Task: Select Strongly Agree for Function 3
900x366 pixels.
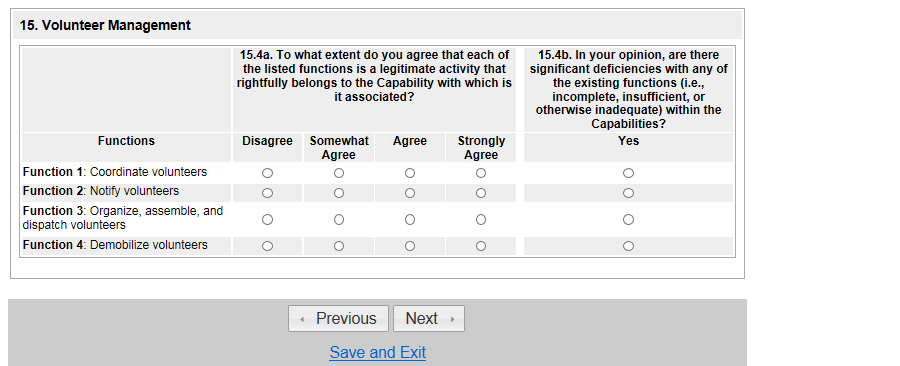Action: point(481,219)
